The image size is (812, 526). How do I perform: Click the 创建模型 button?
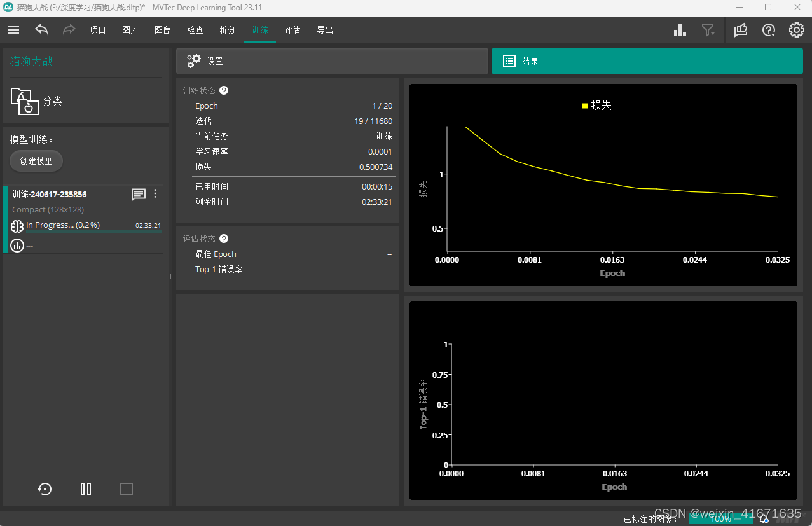click(36, 161)
